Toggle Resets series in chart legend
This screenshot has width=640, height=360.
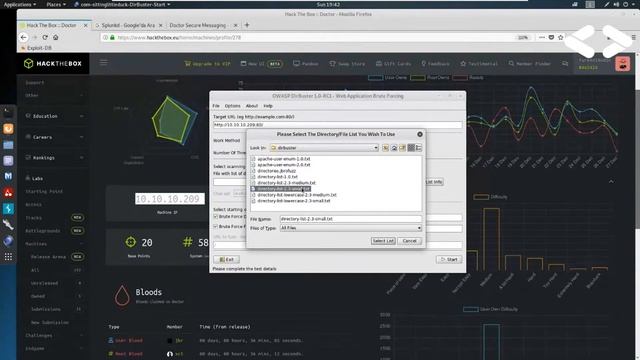pos(468,78)
